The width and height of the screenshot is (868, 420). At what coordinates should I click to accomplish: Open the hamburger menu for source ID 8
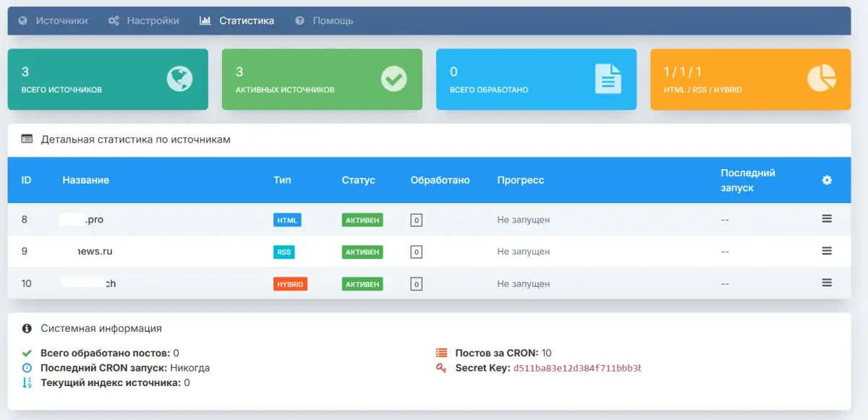pyautogui.click(x=827, y=219)
